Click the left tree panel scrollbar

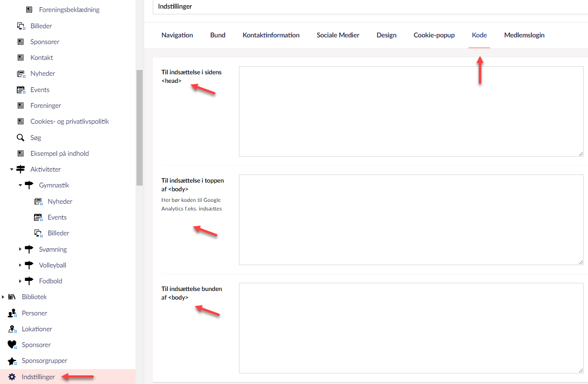click(x=139, y=127)
